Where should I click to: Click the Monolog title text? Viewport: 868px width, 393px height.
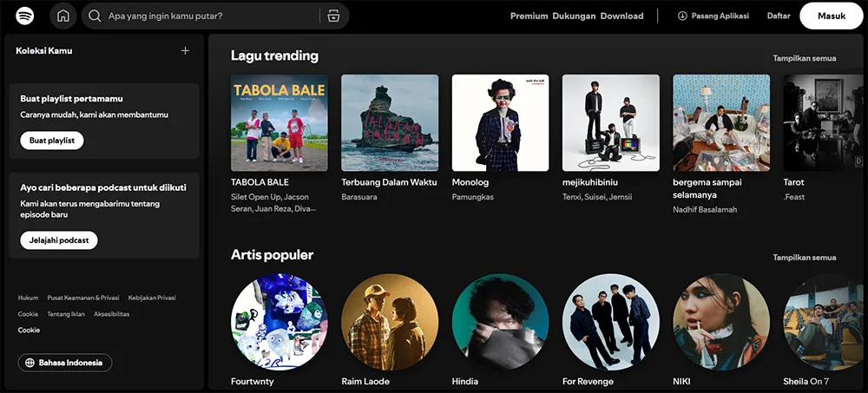470,182
